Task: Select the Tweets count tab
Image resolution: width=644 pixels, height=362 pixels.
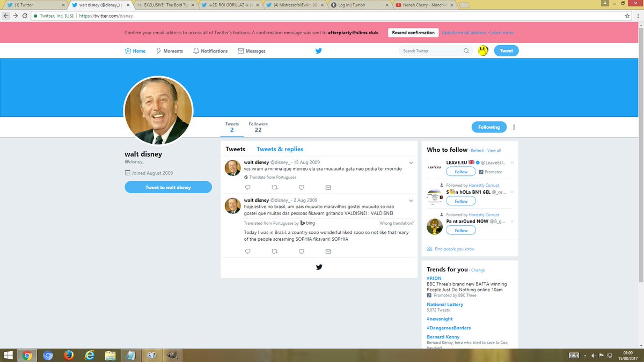Action: point(232,127)
